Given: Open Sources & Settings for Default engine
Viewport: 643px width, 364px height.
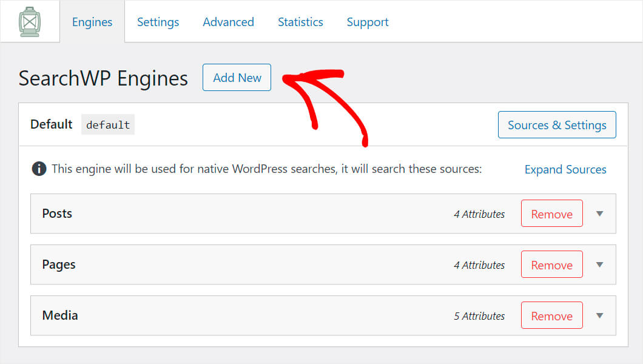Looking at the screenshot, I should pyautogui.click(x=557, y=124).
